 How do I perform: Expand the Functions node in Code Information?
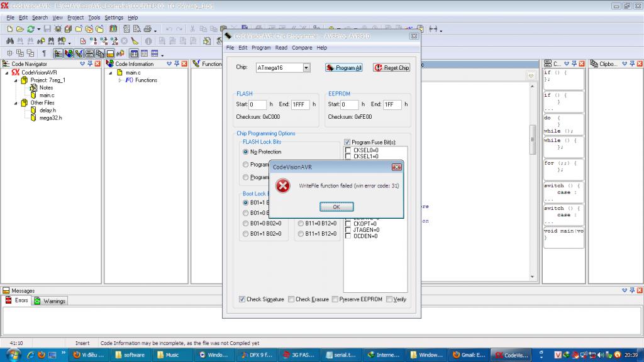(x=120, y=80)
